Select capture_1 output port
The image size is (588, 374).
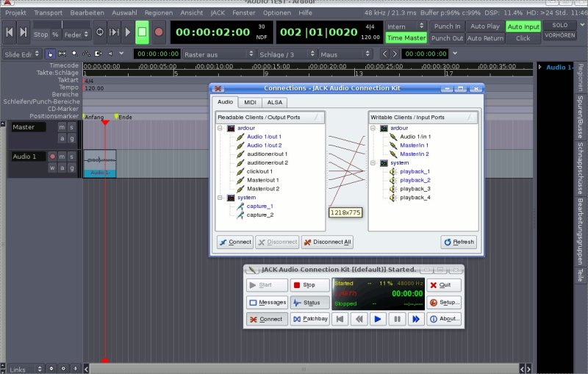(259, 206)
